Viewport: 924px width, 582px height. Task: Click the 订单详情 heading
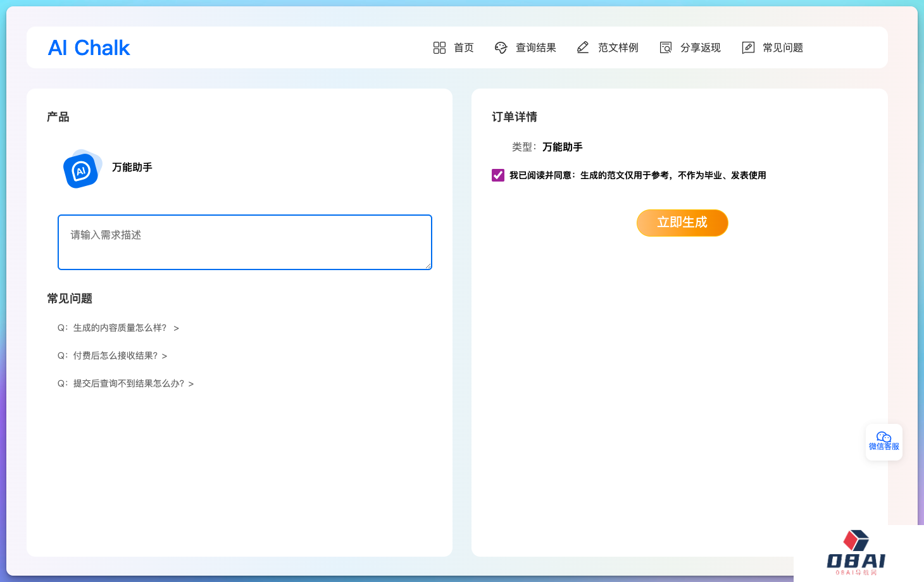pyautogui.click(x=515, y=117)
